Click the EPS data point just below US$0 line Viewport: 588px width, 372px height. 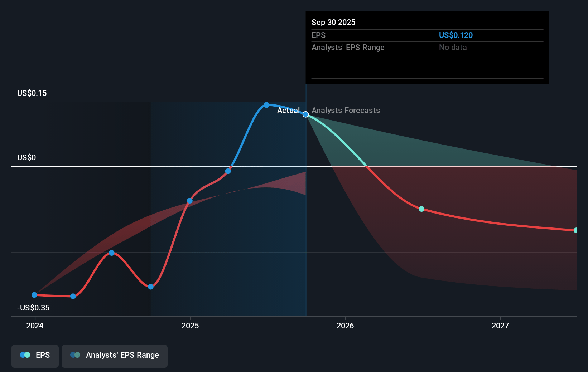228,171
